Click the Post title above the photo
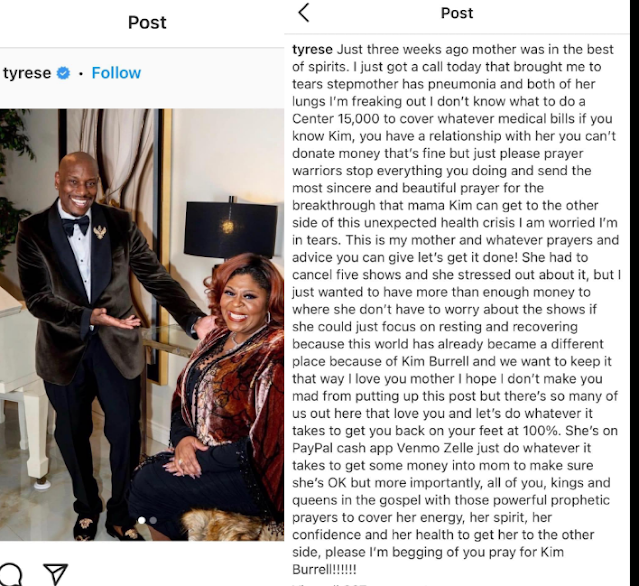This screenshot has height=586, width=639. (147, 22)
